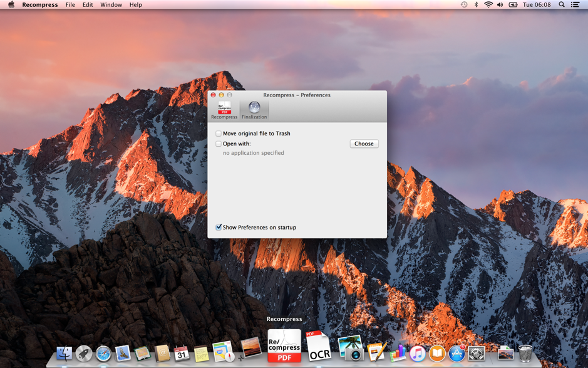
Task: Minimize the Preferences window with yellow button
Action: [221, 95]
